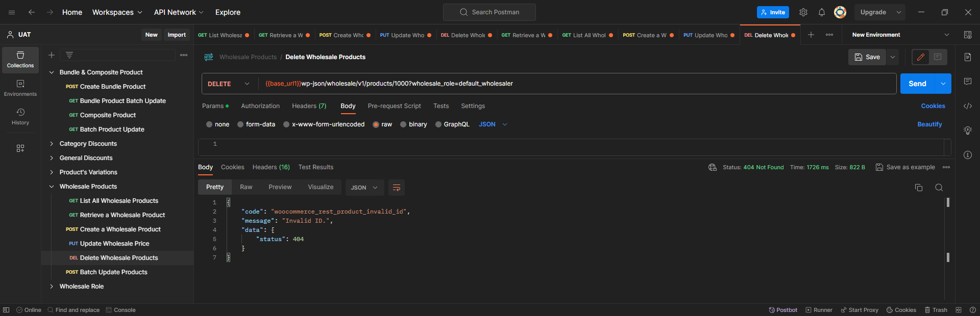The width and height of the screenshot is (980, 316).
Task: Open the documentation icon in right sidebar
Action: [968, 57]
